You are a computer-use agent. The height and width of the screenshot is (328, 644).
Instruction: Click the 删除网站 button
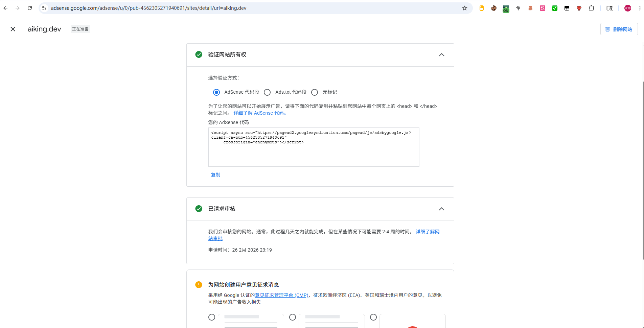click(x=619, y=29)
